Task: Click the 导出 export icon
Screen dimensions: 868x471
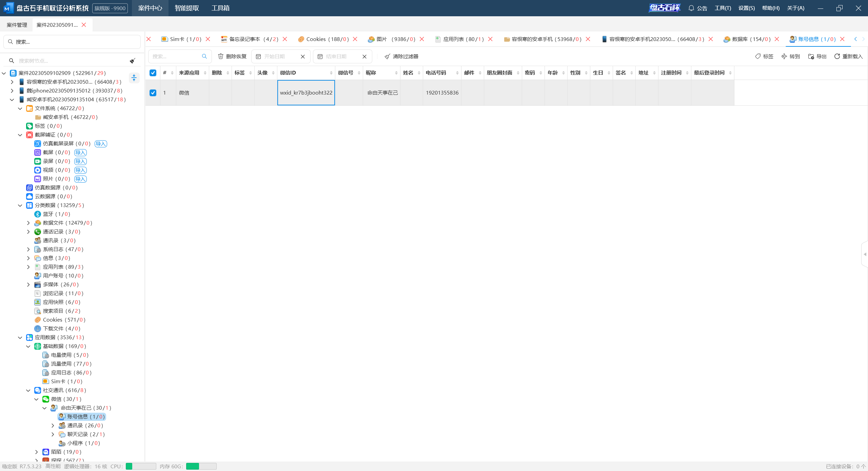Action: 811,57
